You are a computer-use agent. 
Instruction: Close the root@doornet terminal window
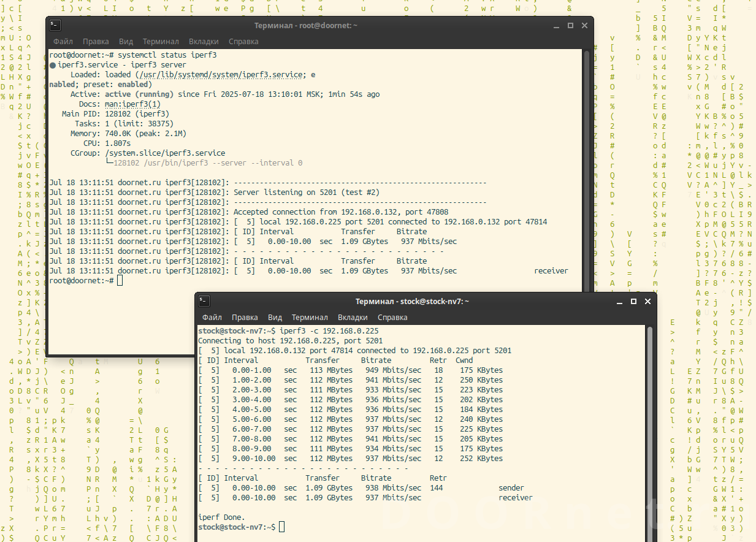(x=584, y=25)
